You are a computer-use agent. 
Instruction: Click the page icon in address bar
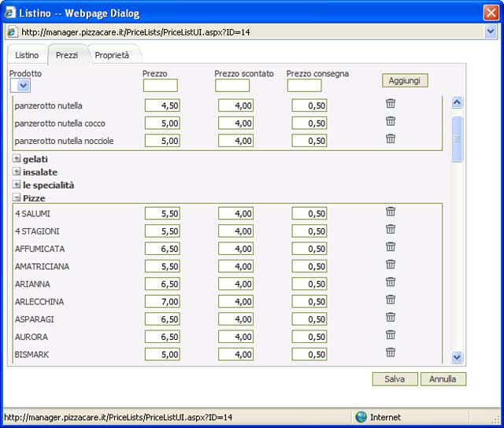coord(12,32)
